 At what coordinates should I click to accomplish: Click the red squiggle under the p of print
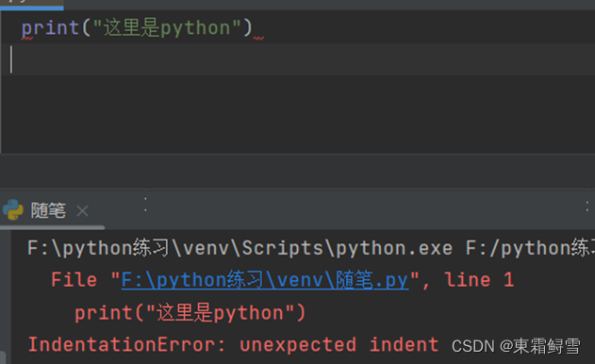(27, 38)
